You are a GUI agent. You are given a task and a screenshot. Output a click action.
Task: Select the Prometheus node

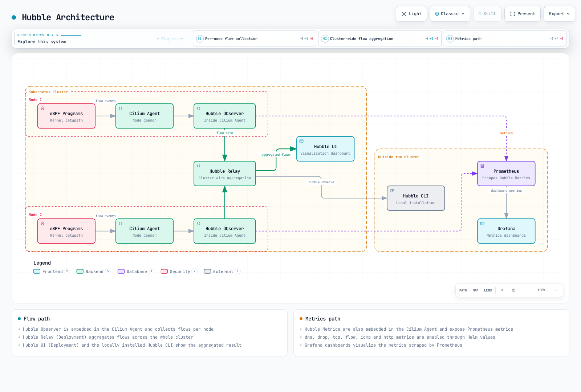tap(506, 173)
